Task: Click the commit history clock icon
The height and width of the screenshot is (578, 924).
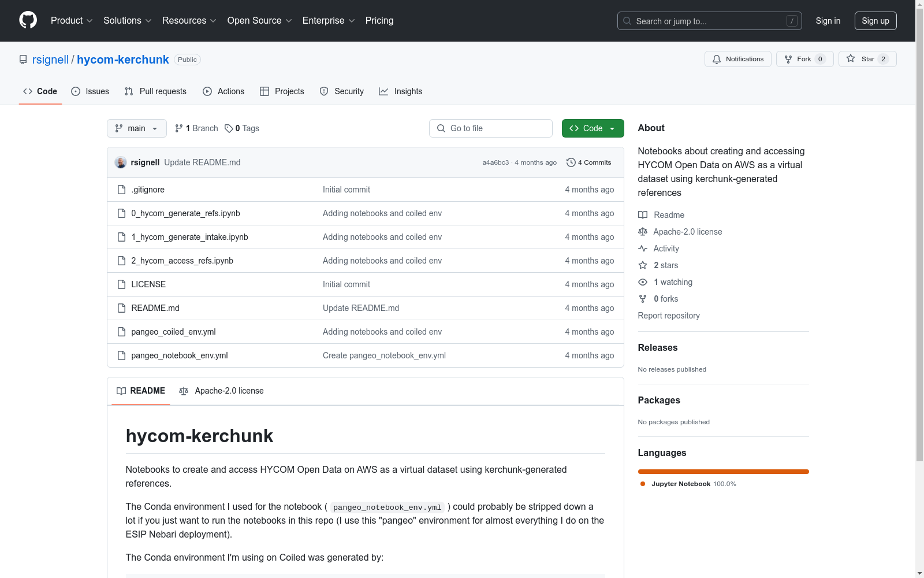Action: tap(571, 162)
